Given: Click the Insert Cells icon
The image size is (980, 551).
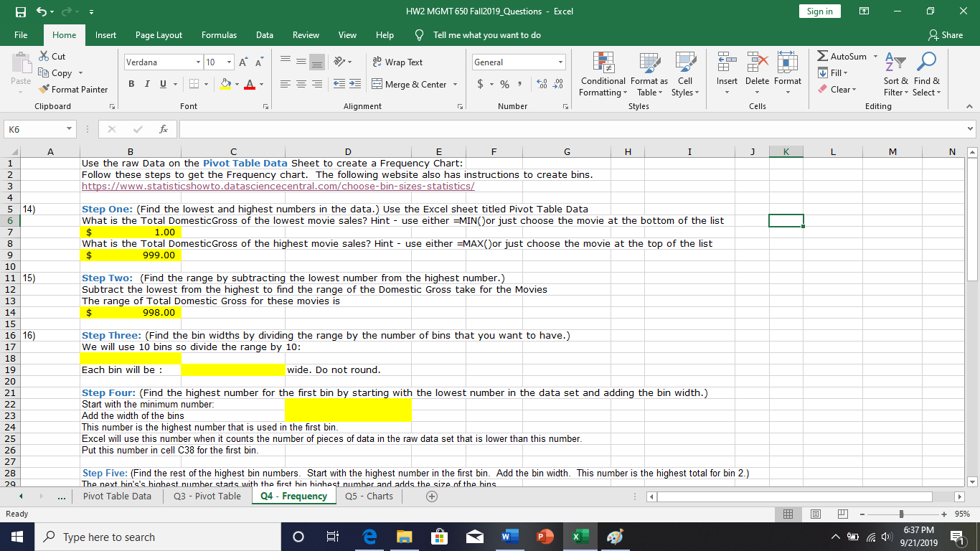Looking at the screenshot, I should (x=727, y=68).
